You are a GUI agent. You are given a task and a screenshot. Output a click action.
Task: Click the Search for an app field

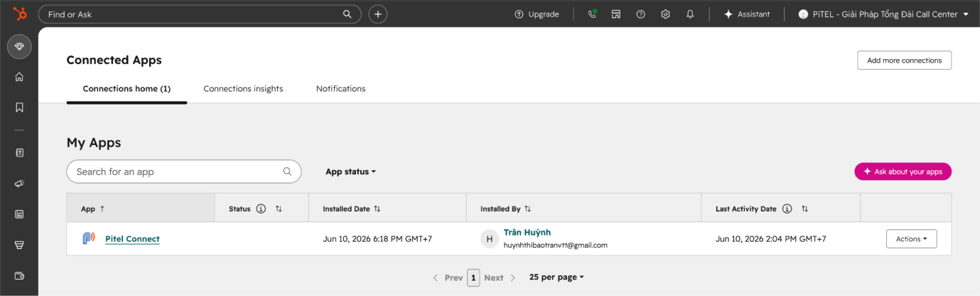click(x=183, y=171)
